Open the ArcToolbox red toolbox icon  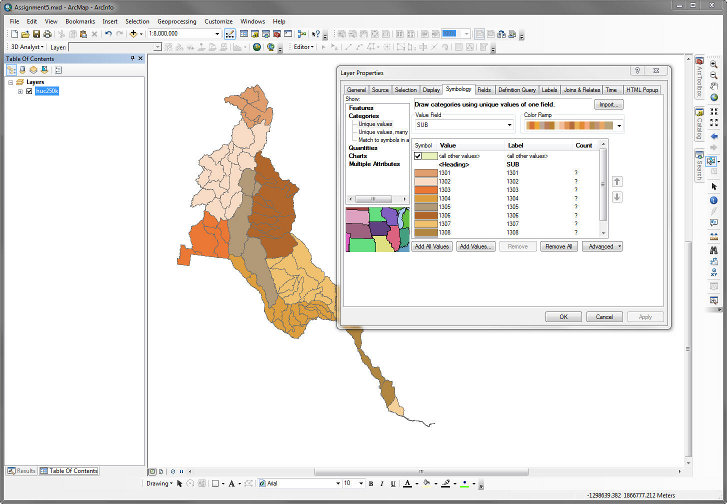(x=277, y=34)
